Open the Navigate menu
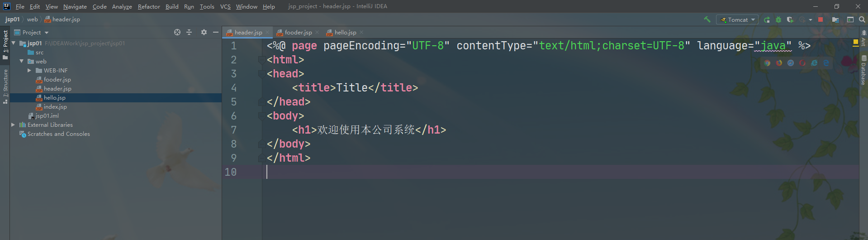 (x=75, y=6)
